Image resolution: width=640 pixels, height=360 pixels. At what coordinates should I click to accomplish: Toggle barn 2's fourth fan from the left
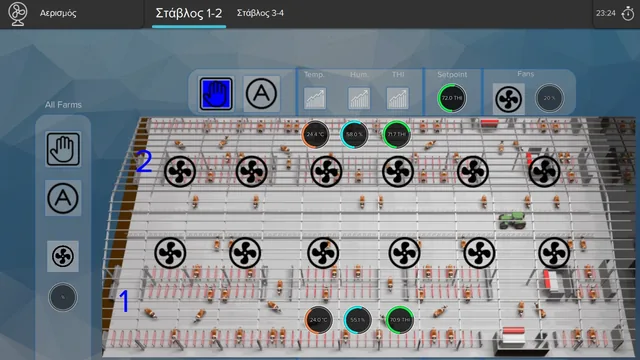coord(398,171)
